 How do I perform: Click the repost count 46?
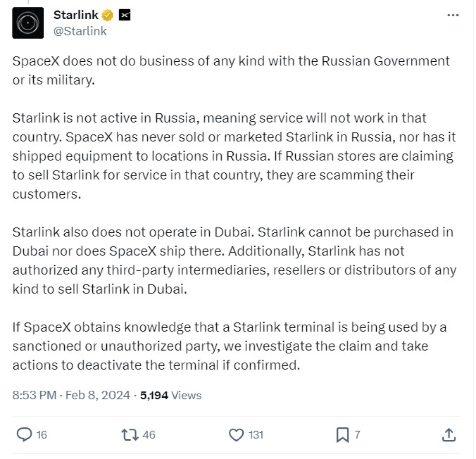coord(149,434)
